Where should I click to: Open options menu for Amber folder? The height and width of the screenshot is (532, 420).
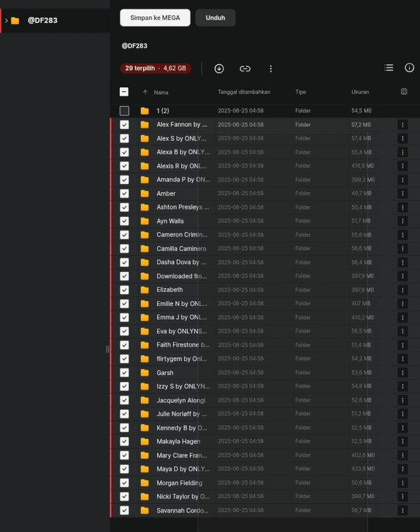pos(403,194)
